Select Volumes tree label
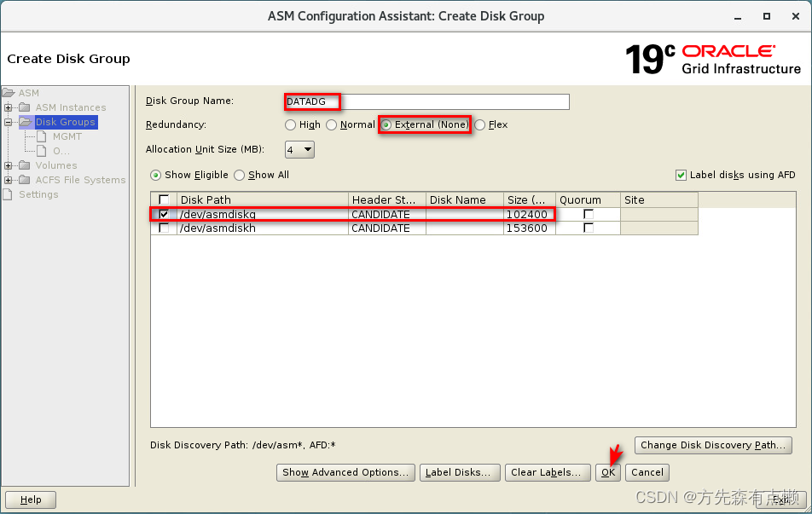This screenshot has height=514, width=812. click(56, 165)
